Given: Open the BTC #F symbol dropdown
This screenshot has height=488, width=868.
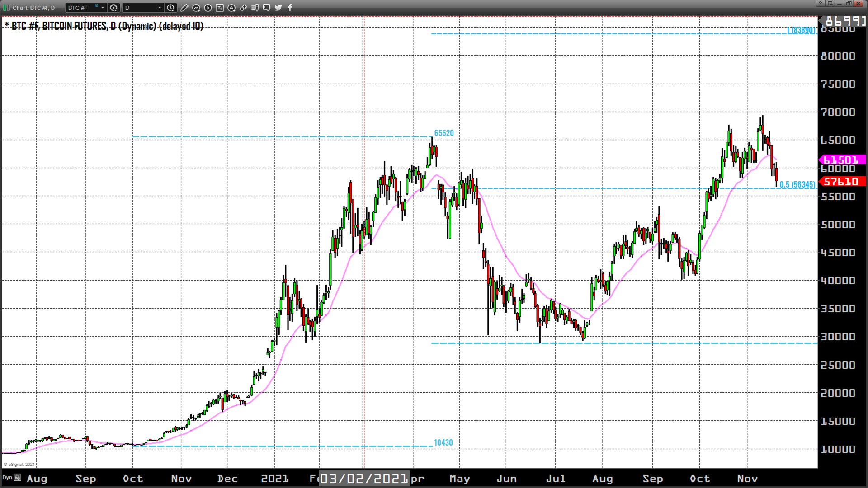Looking at the screenshot, I should point(103,8).
